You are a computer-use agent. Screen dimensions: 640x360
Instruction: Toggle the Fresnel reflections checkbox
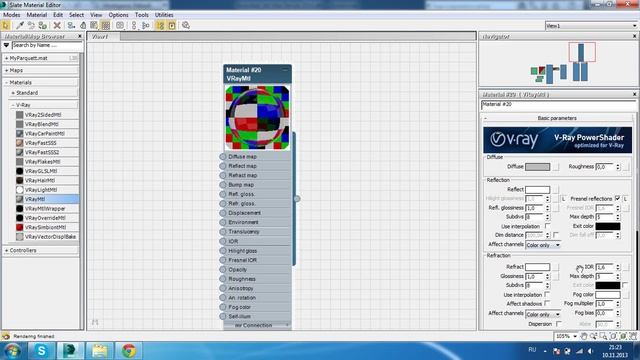click(618, 198)
